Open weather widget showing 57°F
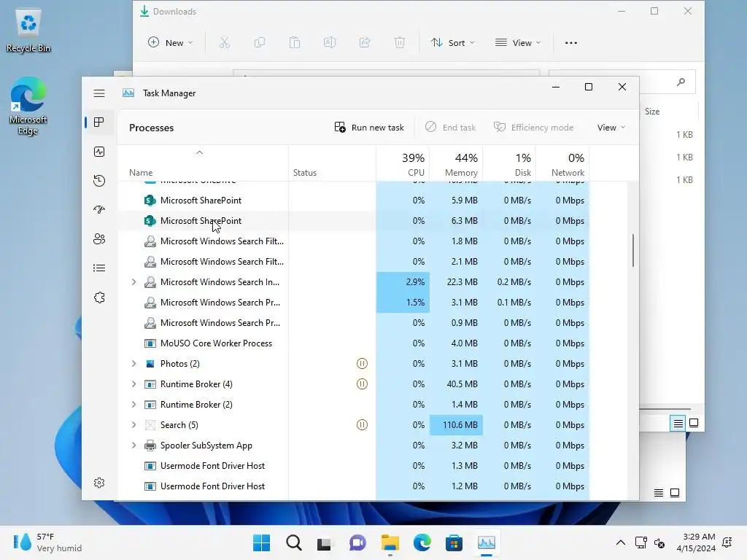Image resolution: width=747 pixels, height=560 pixels. [47, 542]
